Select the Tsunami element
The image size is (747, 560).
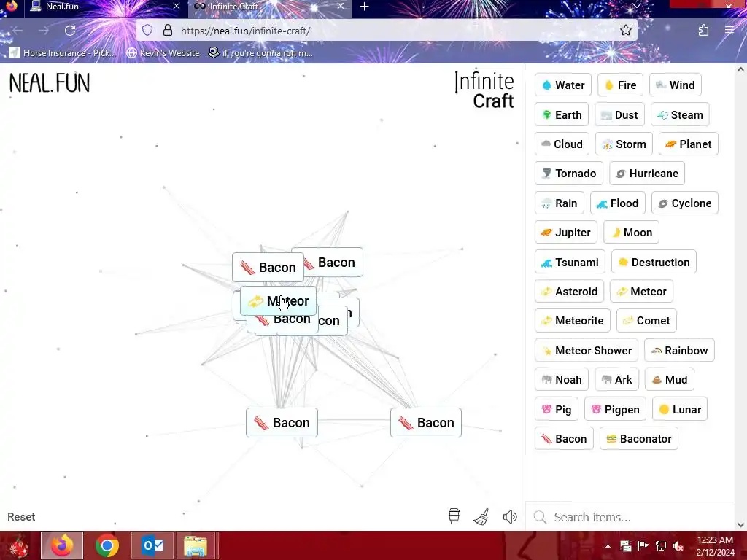[570, 262]
